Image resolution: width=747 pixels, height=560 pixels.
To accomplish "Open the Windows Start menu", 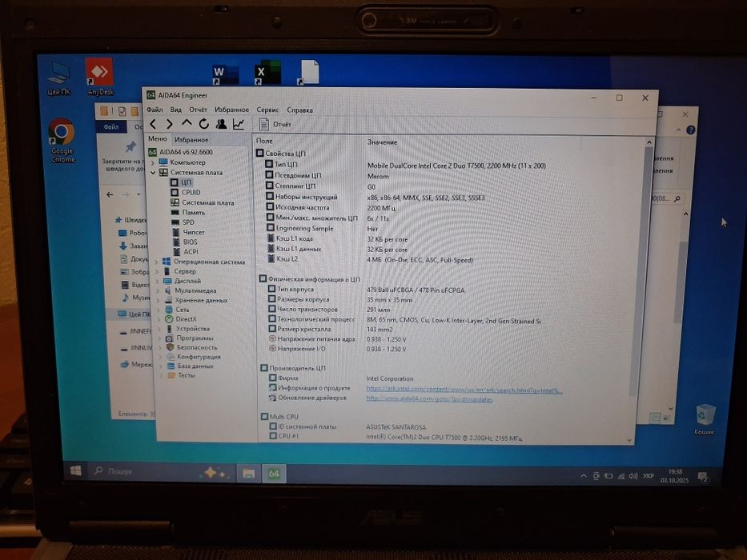I will pyautogui.click(x=76, y=470).
